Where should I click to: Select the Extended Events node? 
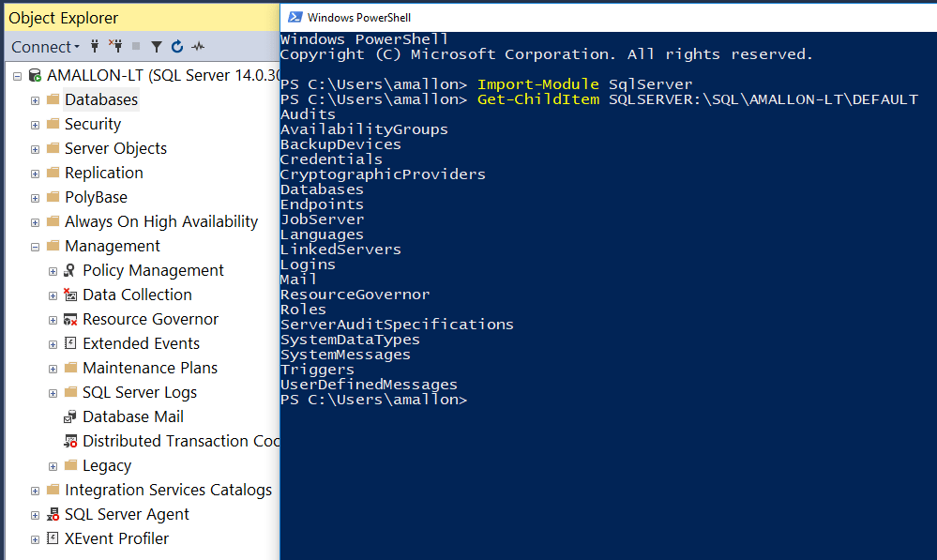coord(144,343)
